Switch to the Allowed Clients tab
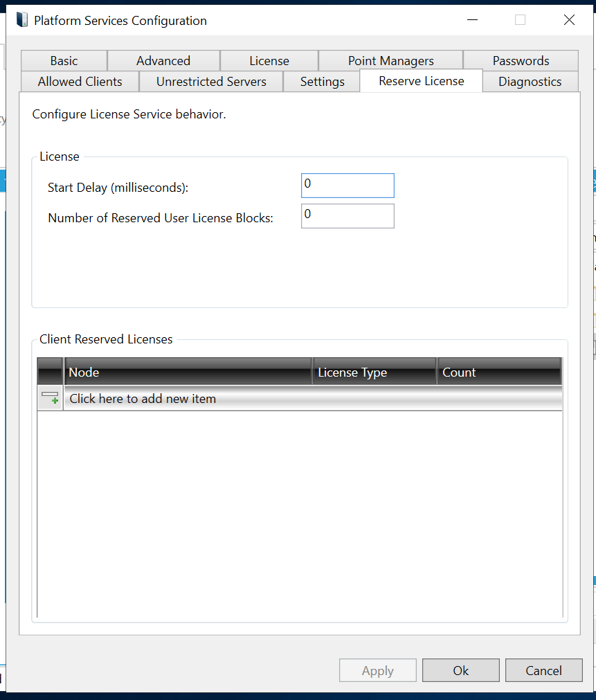This screenshot has height=700, width=596. (x=80, y=82)
